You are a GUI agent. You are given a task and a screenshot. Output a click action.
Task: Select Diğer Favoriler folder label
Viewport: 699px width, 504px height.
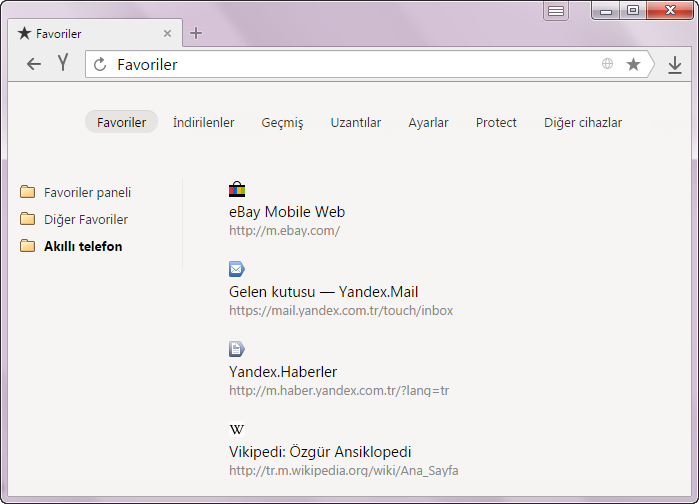(86, 219)
